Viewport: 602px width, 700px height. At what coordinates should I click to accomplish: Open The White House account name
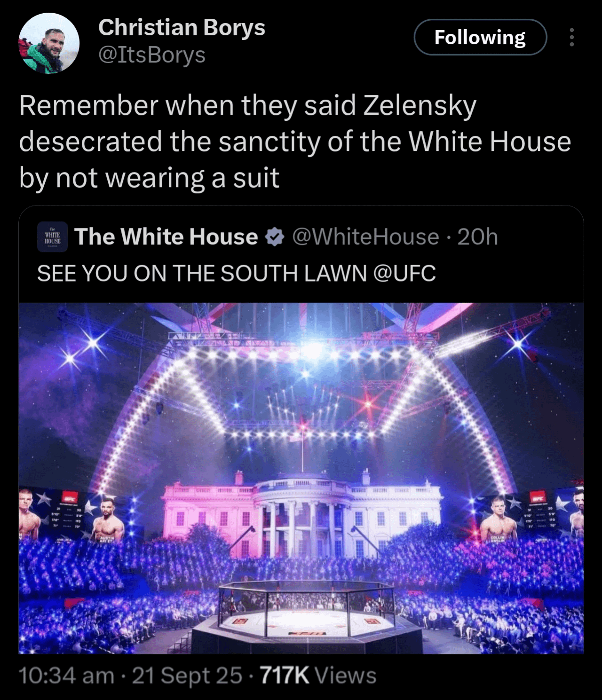166,236
